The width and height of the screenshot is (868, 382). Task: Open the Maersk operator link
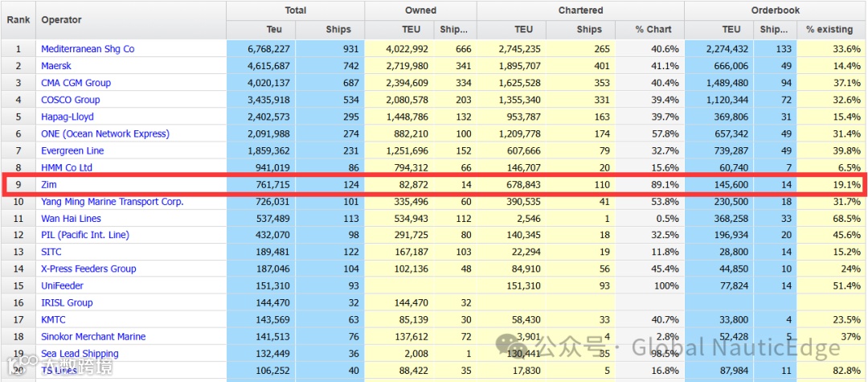point(57,66)
